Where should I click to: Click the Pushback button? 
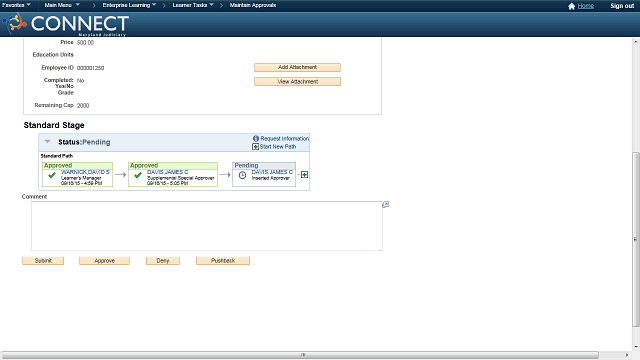tap(223, 260)
